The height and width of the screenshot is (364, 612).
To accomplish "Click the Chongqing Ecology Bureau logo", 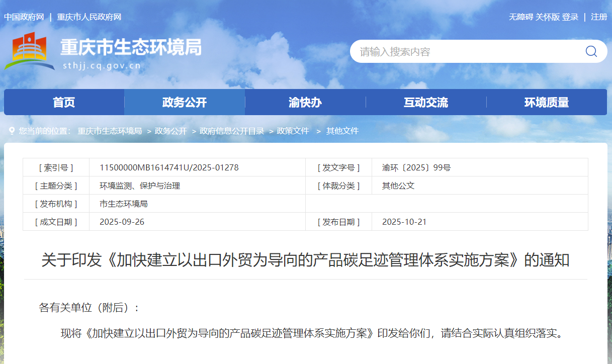I will click(30, 51).
